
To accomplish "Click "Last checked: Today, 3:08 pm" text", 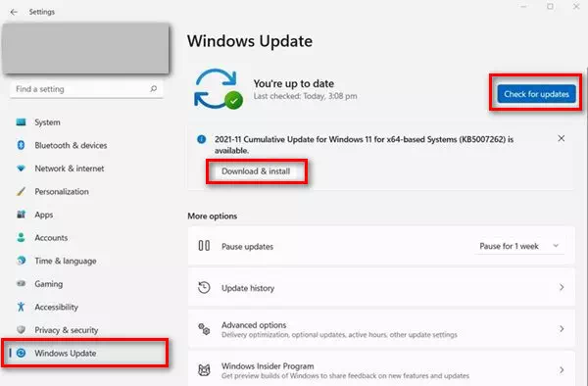I will coord(305,96).
